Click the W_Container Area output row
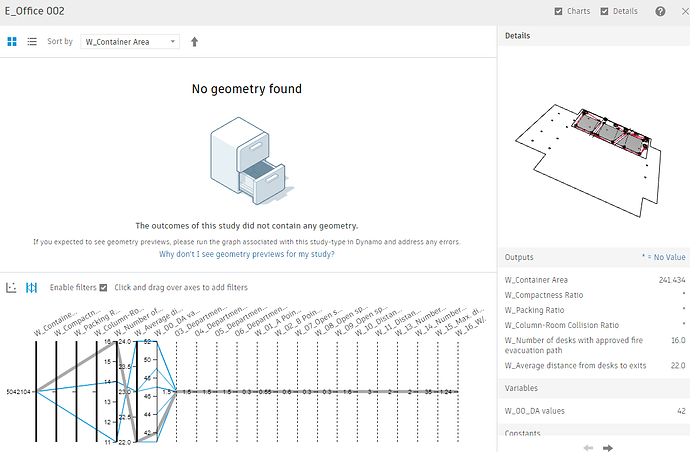The image size is (690, 452). [x=595, y=280]
